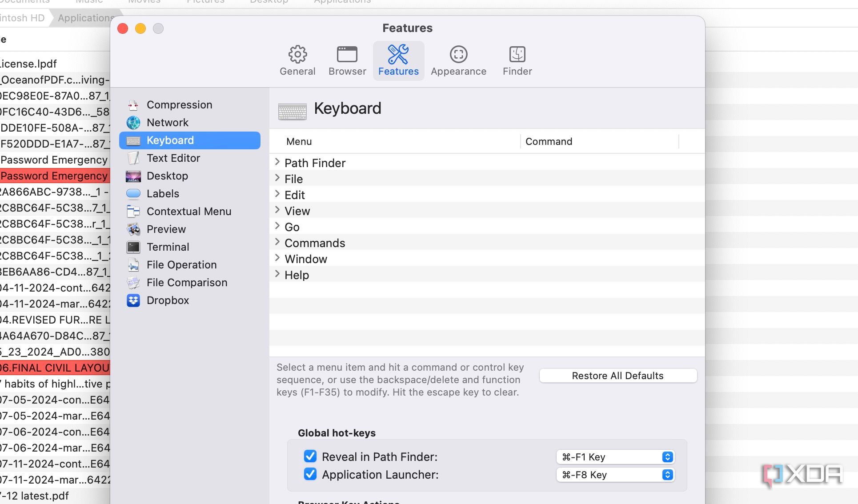Click Applications in background path bar
Screen dimensions: 858x504
coord(86,18)
